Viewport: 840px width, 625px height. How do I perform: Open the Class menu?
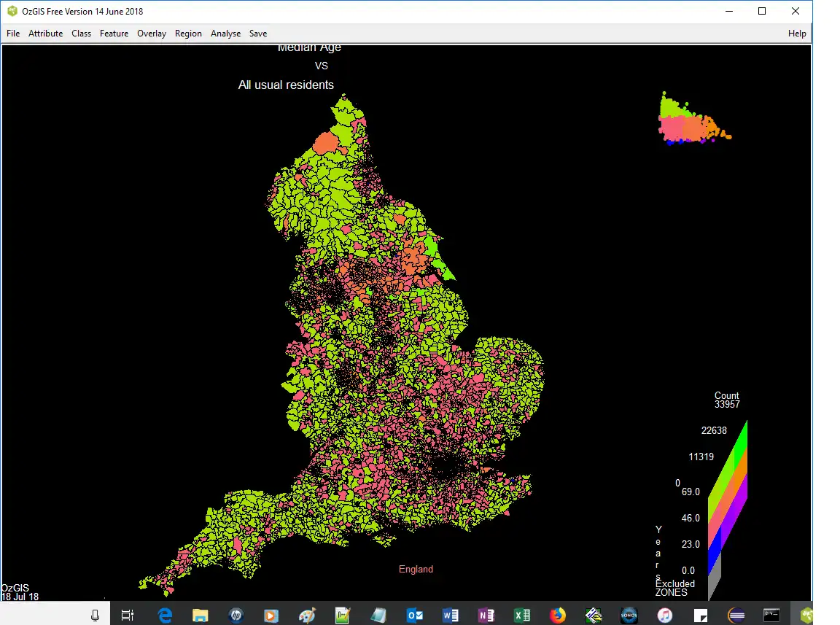81,34
